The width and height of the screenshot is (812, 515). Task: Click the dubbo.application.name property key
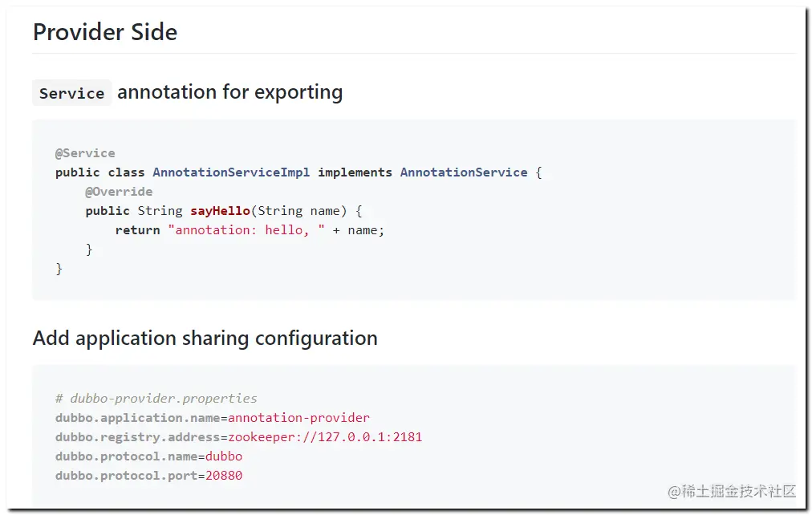pyautogui.click(x=137, y=418)
